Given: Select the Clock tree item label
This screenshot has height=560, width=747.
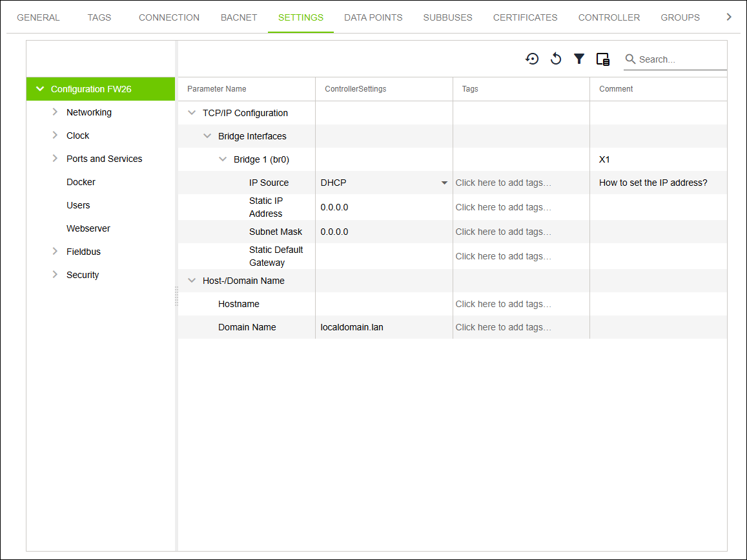Looking at the screenshot, I should pyautogui.click(x=77, y=135).
